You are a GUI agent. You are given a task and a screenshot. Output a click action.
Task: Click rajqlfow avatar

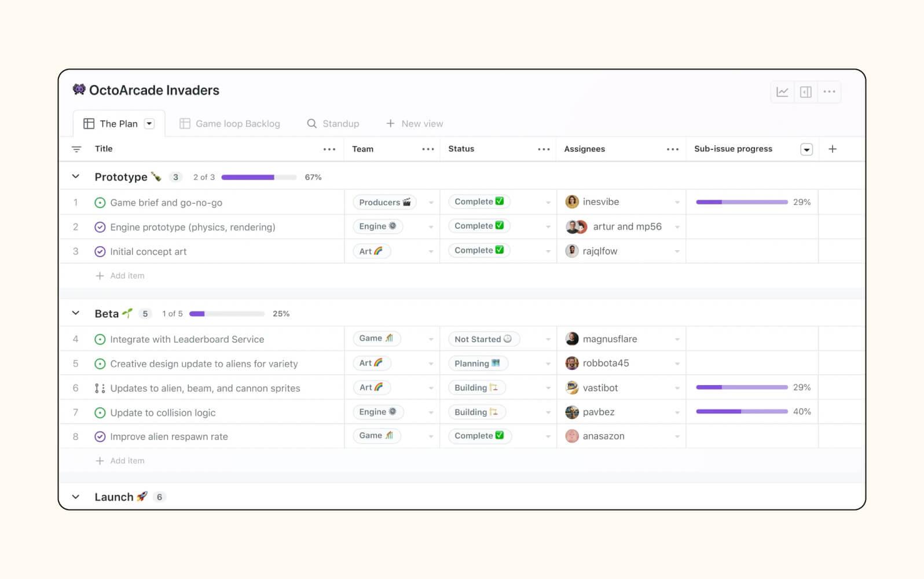coord(572,251)
